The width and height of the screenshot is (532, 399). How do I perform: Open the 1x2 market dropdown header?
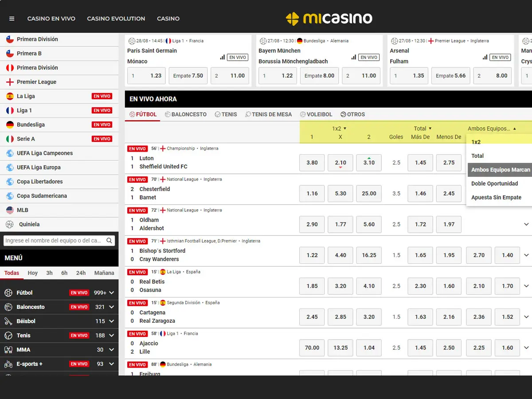point(339,129)
